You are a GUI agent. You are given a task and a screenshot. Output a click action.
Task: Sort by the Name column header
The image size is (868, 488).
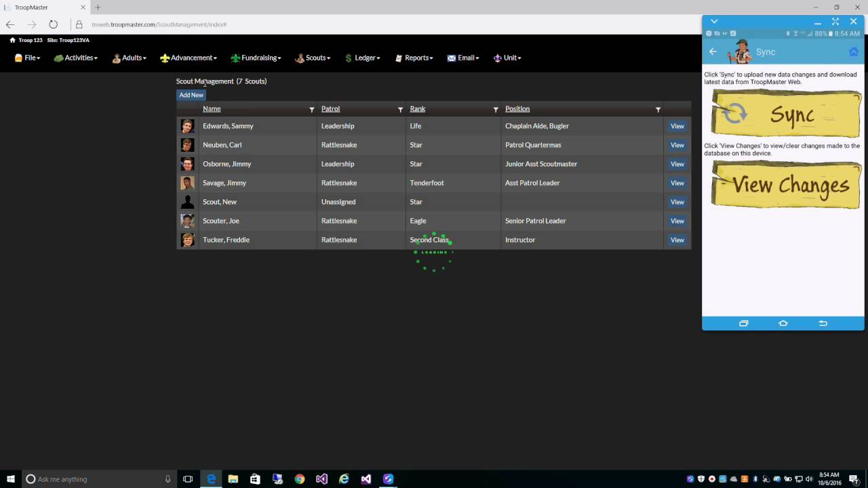tap(212, 109)
